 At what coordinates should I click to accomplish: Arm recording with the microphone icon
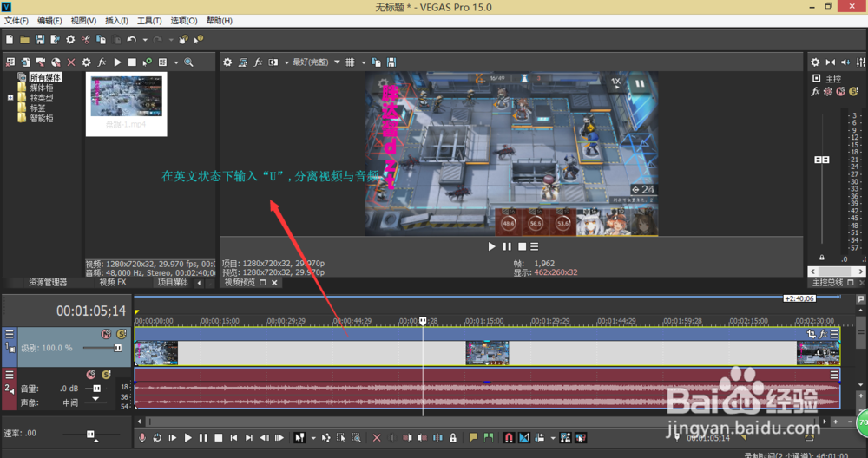click(142, 438)
